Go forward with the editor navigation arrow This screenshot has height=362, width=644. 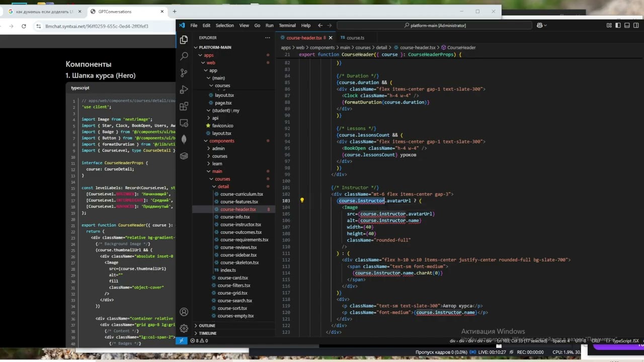coord(330,25)
